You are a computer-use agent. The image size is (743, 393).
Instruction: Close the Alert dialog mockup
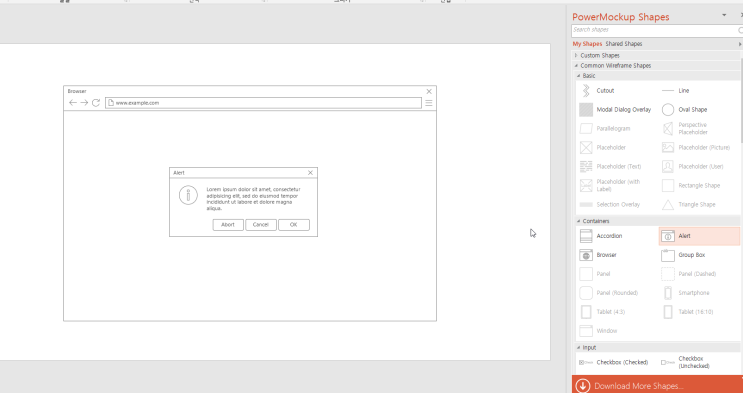pyautogui.click(x=310, y=173)
